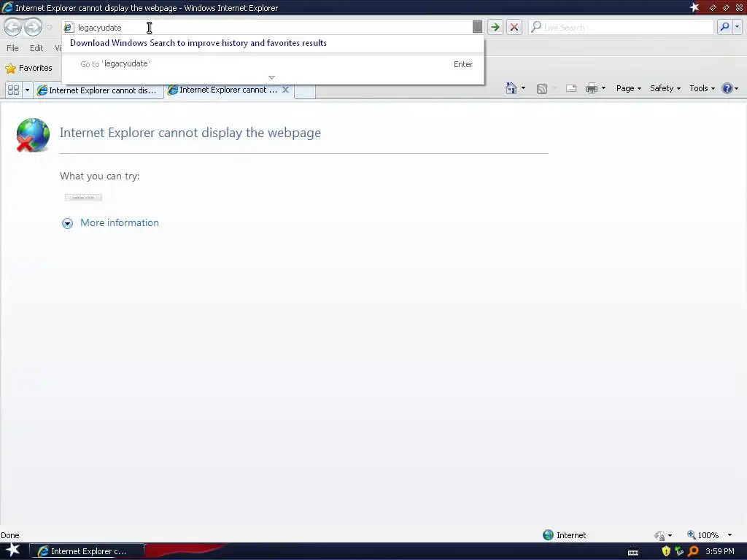Click the Back navigation arrow
747x560 pixels.
[x=13, y=27]
